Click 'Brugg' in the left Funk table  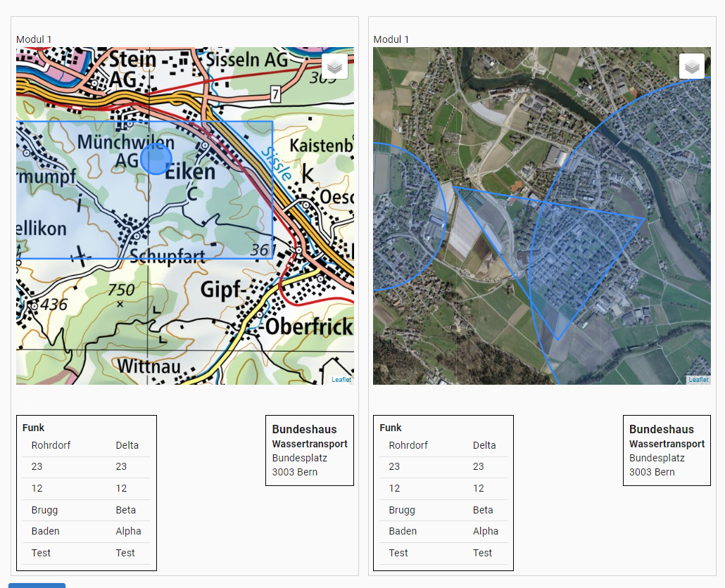44,510
